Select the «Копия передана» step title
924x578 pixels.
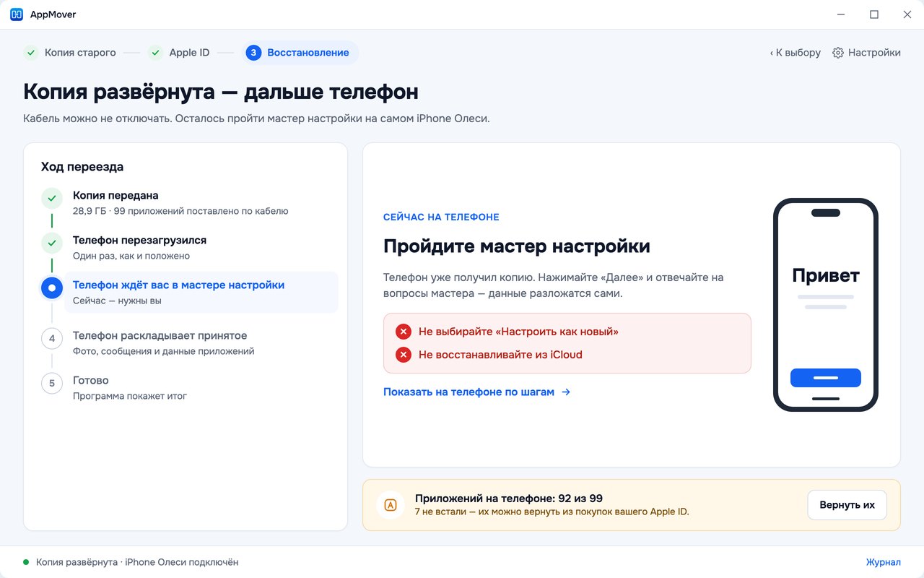pyautogui.click(x=115, y=196)
